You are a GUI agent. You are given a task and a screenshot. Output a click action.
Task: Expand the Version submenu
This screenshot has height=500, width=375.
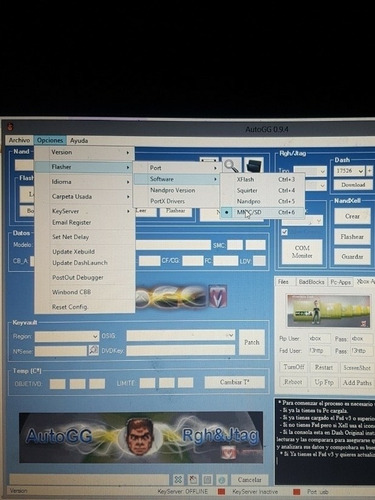(x=85, y=152)
